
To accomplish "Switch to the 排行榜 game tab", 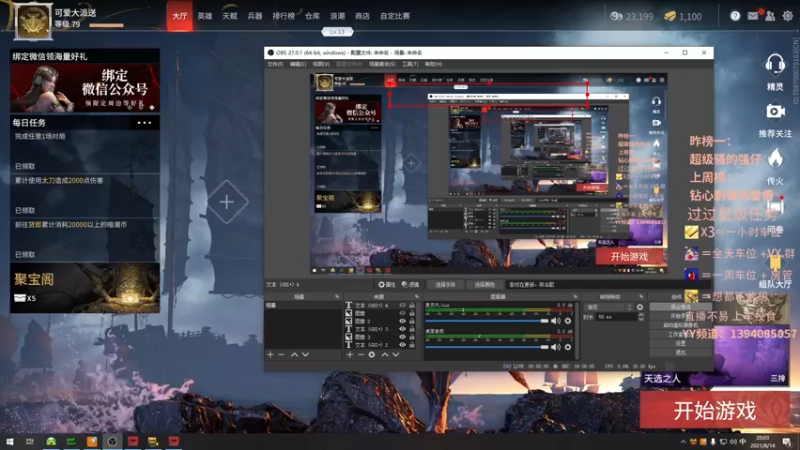I will click(x=283, y=16).
